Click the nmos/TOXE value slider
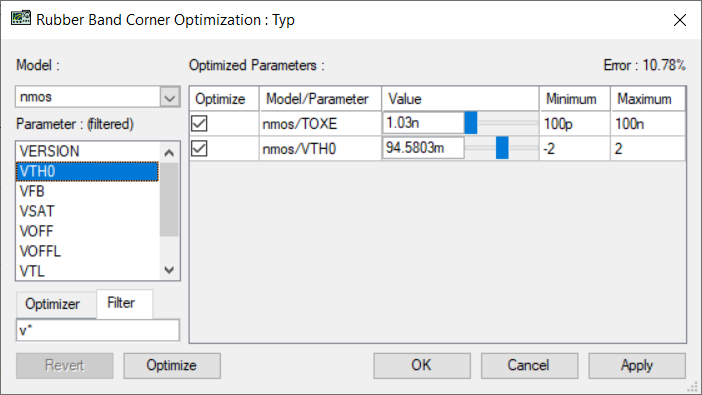Image resolution: width=702 pixels, height=395 pixels. tap(471, 123)
